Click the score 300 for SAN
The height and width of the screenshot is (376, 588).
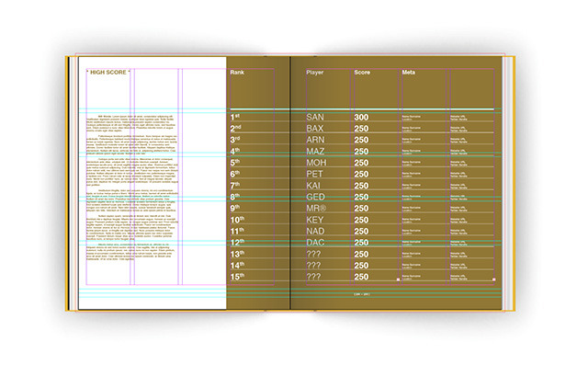(361, 117)
